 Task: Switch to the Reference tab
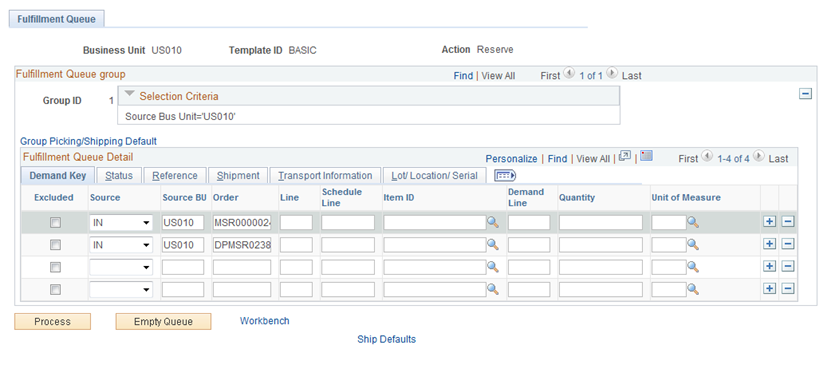[175, 175]
